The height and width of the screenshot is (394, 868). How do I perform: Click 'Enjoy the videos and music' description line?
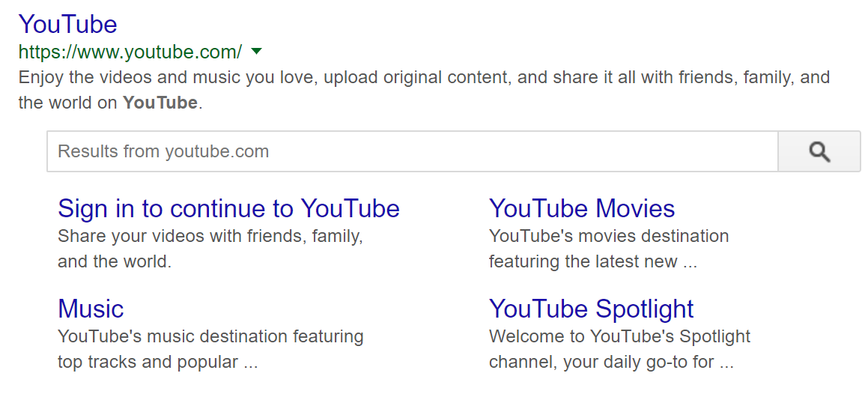pyautogui.click(x=424, y=77)
